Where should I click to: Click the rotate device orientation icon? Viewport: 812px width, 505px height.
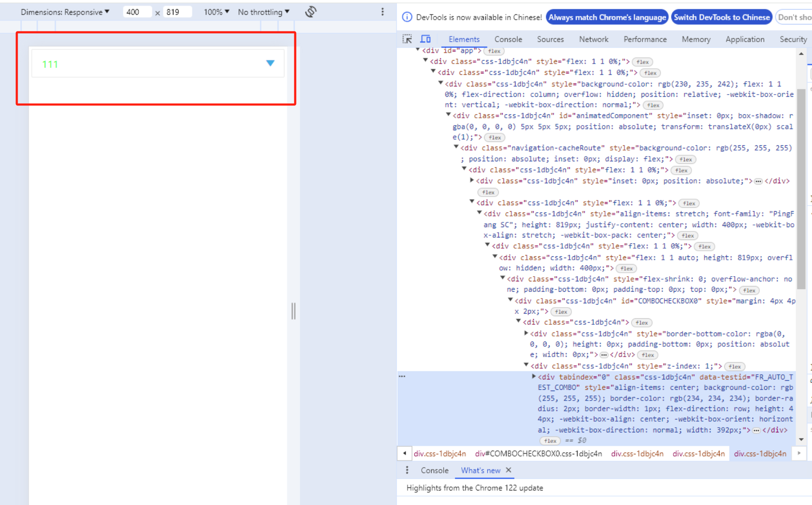click(x=311, y=12)
